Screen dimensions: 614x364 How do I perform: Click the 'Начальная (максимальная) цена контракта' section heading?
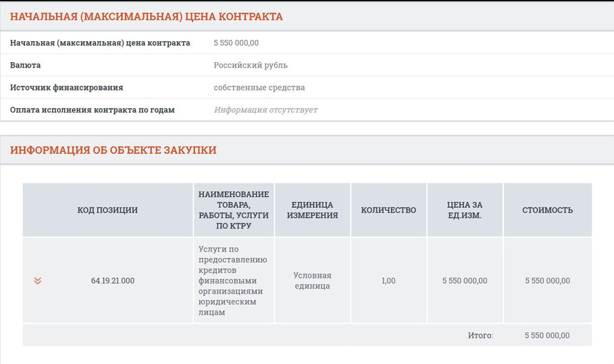pos(146,17)
